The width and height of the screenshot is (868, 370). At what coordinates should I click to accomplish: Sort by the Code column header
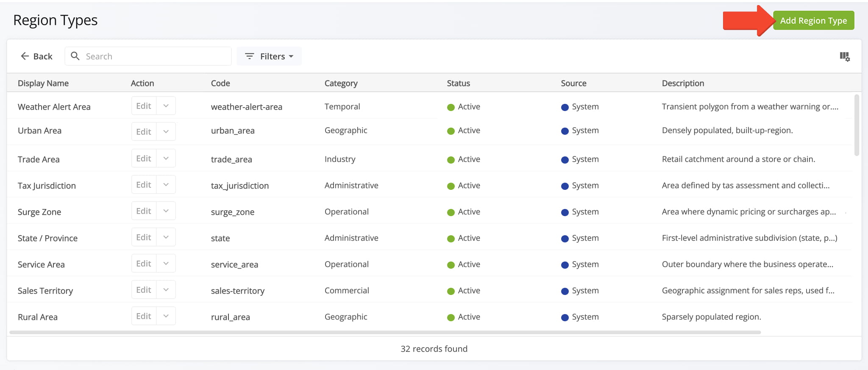click(220, 83)
